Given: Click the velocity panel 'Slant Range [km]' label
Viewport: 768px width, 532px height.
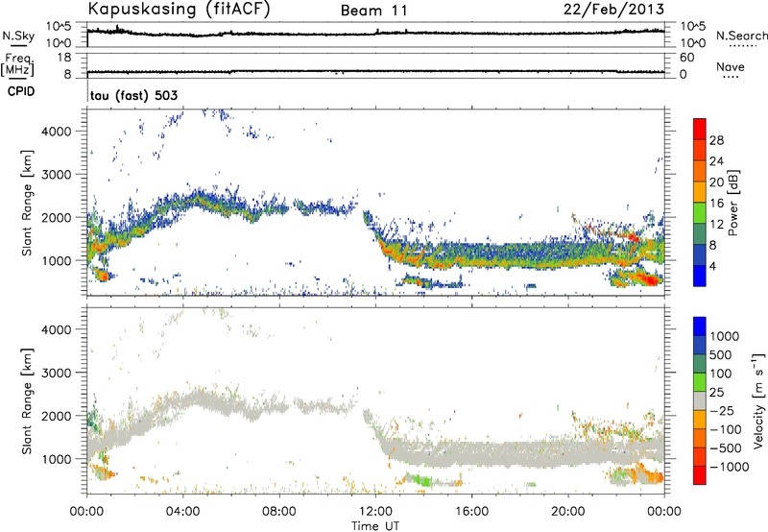Looking at the screenshot, I should click(27, 400).
